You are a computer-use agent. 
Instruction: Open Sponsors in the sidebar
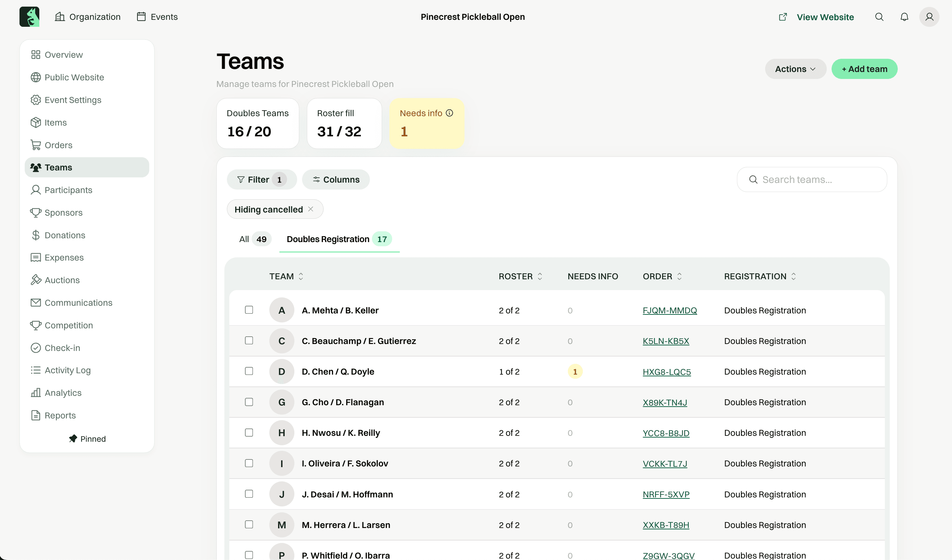click(87, 213)
